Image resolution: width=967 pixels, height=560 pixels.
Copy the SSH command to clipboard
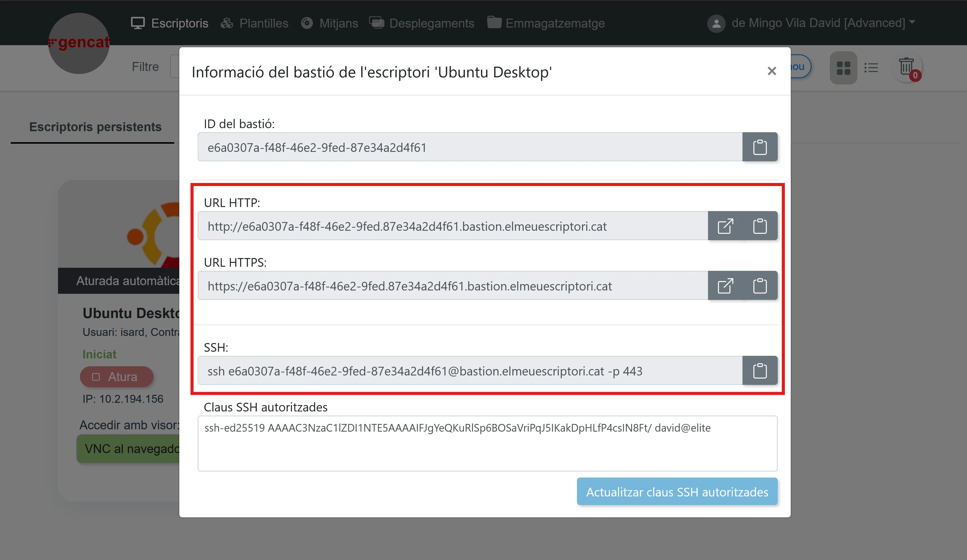(x=759, y=371)
